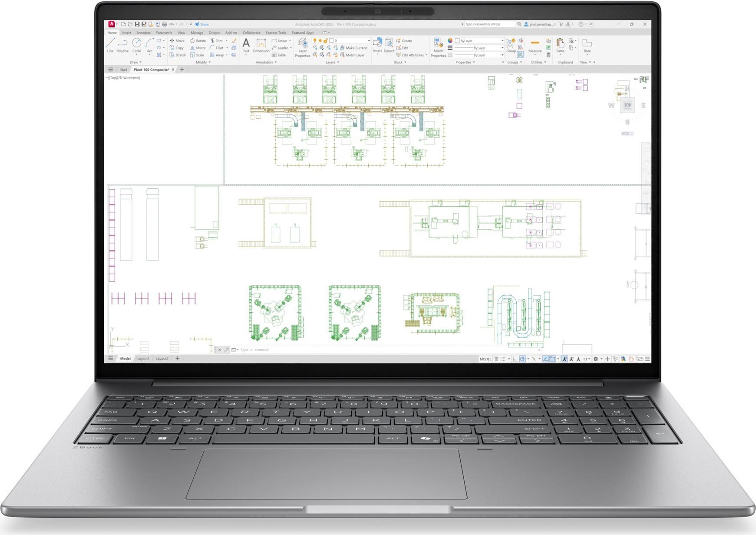Select the Line drawing tool
The image size is (756, 535).
coord(110,45)
